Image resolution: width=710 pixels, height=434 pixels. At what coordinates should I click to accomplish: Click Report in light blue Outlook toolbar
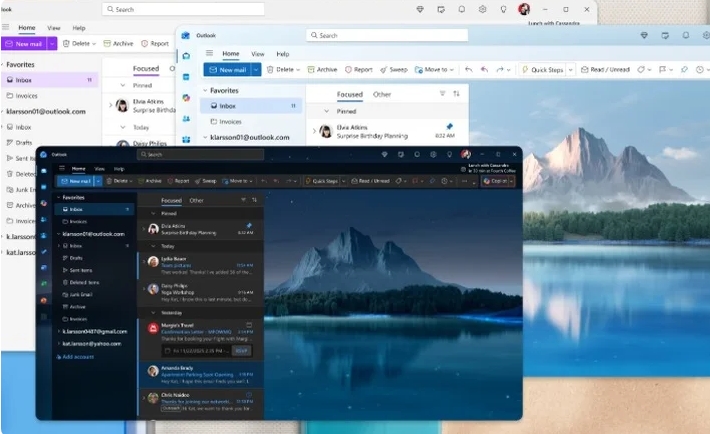tap(359, 69)
